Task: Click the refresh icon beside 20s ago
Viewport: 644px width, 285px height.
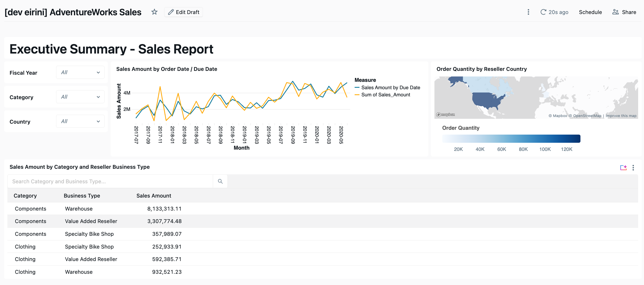Action: (x=543, y=12)
